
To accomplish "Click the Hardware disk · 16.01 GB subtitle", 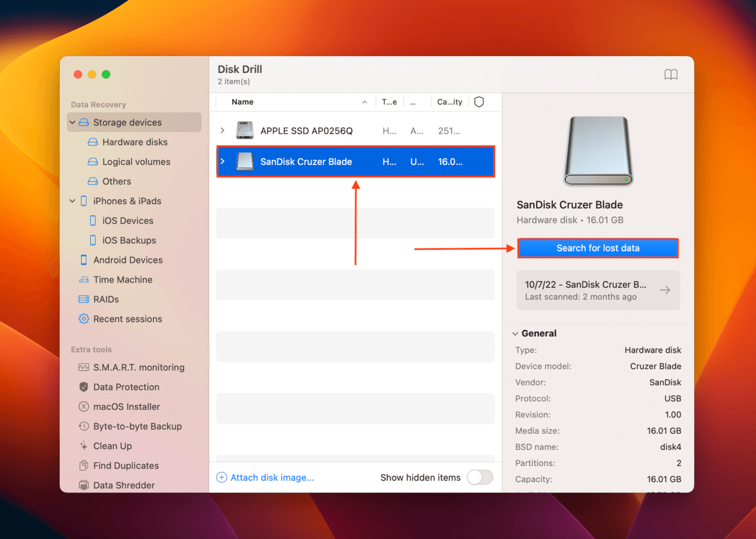I will coord(570,220).
